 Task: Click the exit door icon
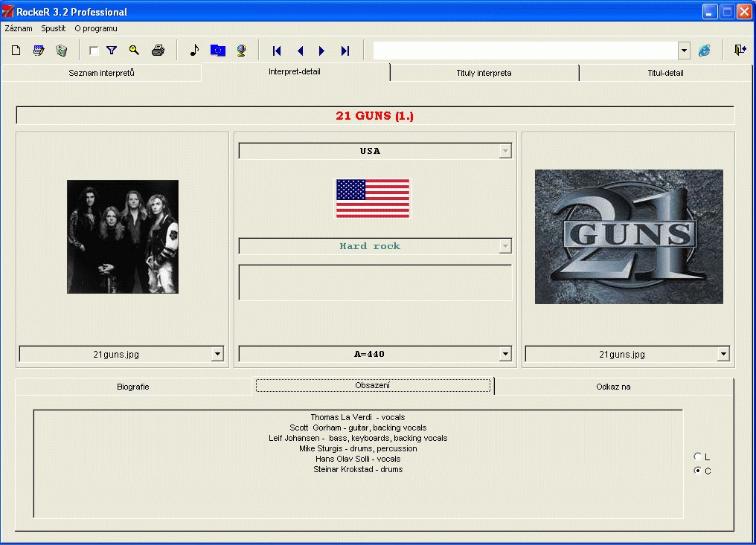click(x=740, y=50)
